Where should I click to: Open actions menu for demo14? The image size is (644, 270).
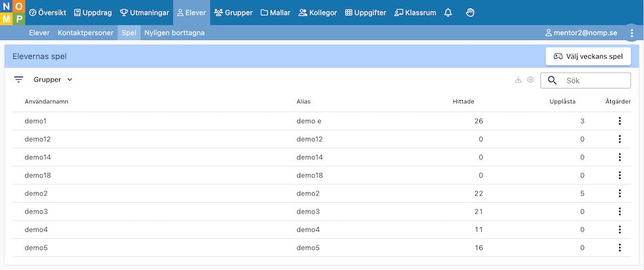(x=620, y=157)
